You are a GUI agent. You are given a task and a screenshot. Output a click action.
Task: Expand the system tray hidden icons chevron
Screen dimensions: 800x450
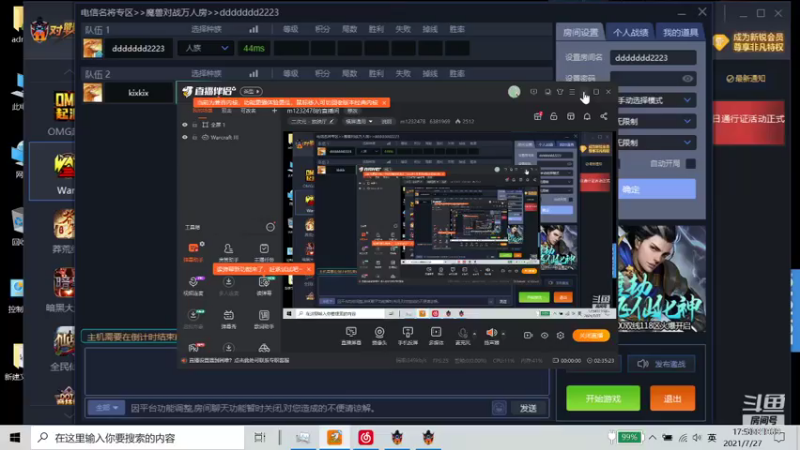[652, 437]
